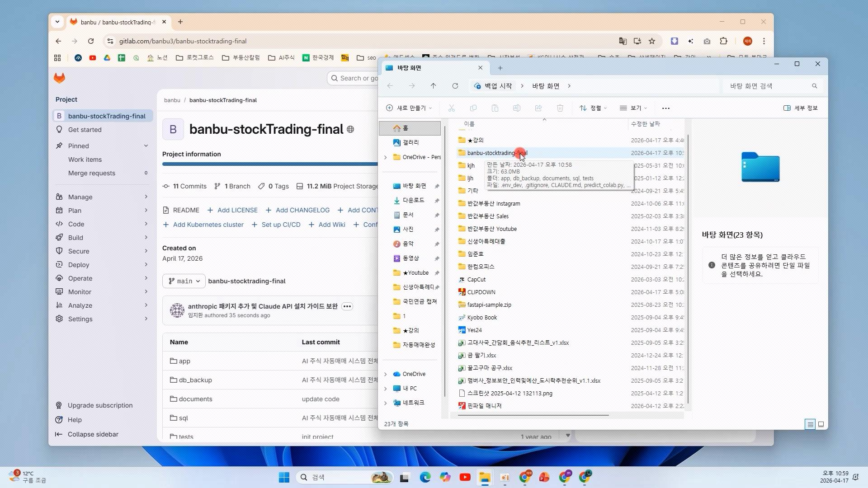The width and height of the screenshot is (868, 488).
Task: Open Edge from the taskbar
Action: click(425, 477)
